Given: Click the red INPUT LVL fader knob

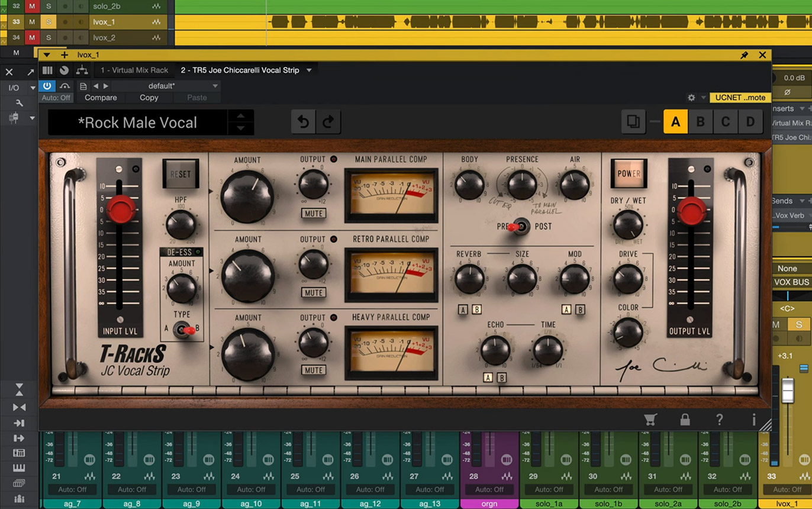Looking at the screenshot, I should pyautogui.click(x=121, y=208).
